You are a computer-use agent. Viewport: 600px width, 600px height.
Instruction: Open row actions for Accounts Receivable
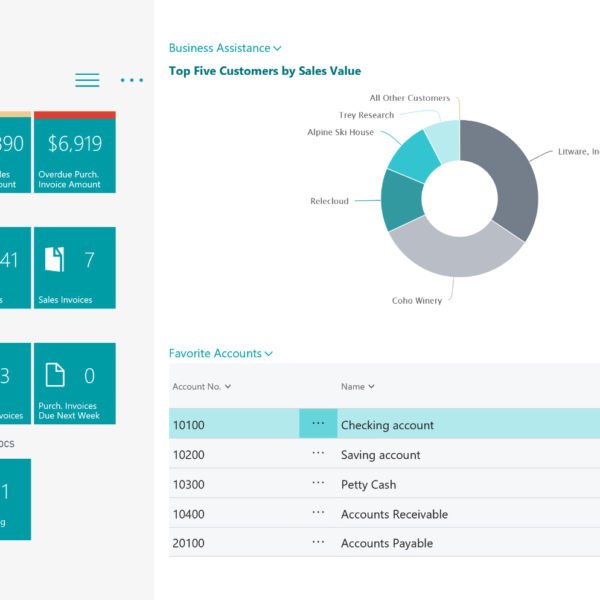pos(318,512)
